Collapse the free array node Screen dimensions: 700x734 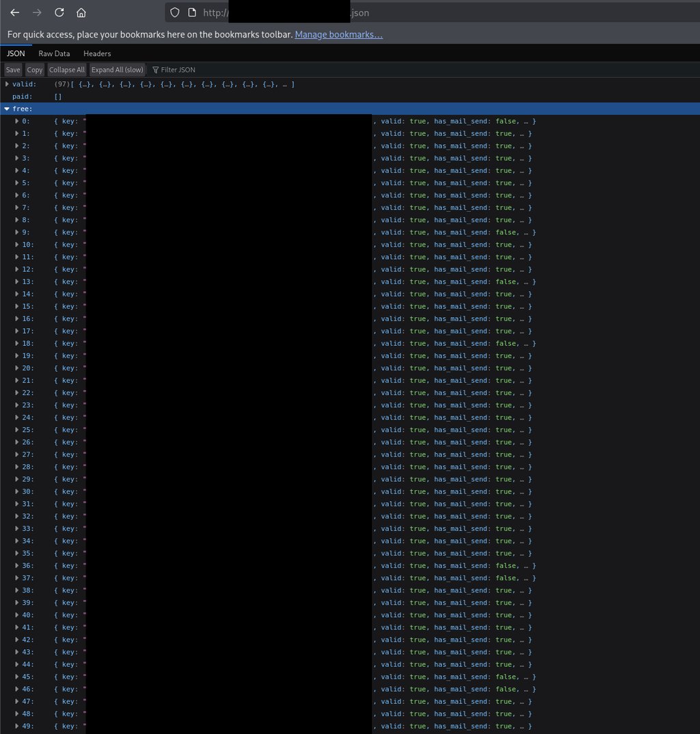click(x=7, y=109)
